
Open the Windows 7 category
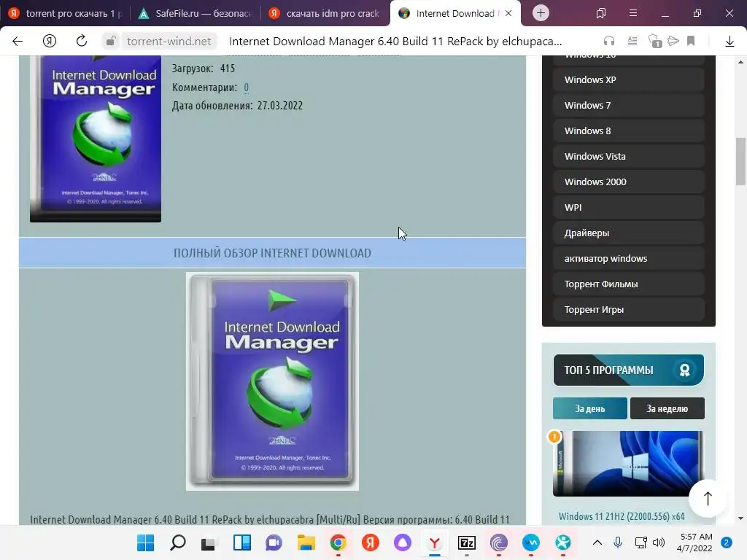pyautogui.click(x=628, y=105)
